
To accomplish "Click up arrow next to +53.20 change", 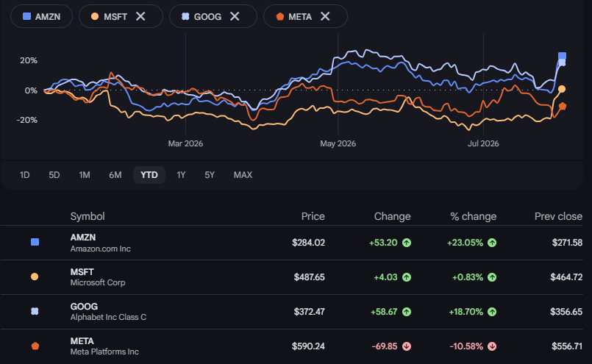I will (407, 243).
